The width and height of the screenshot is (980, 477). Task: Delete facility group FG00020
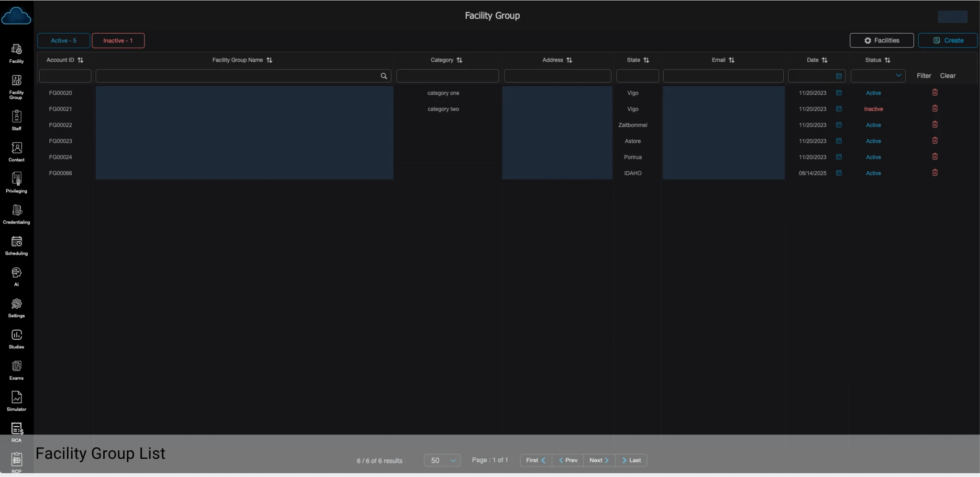[x=935, y=92]
